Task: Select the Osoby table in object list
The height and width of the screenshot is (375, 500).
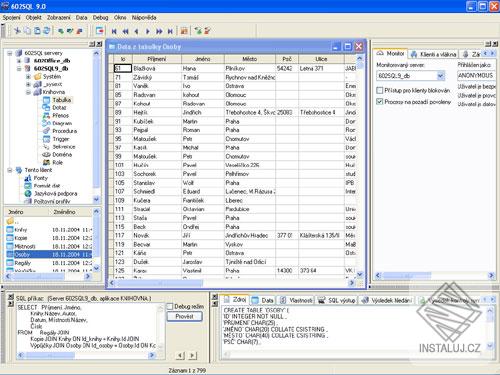Action: [x=49, y=254]
